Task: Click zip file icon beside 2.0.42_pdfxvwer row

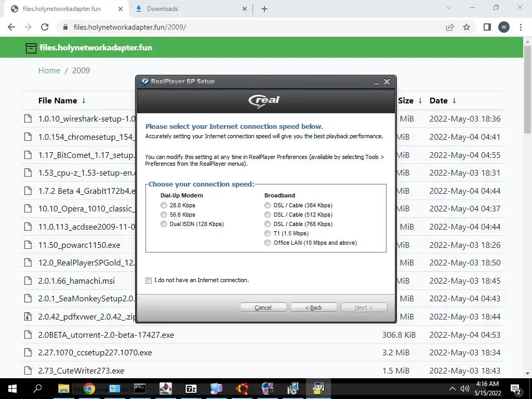Action: coord(28,316)
